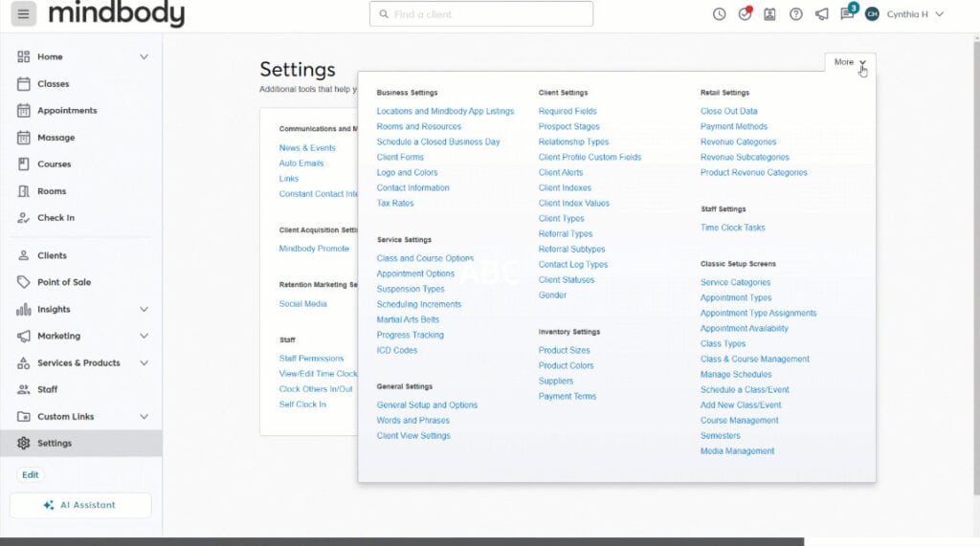The width and height of the screenshot is (980, 546).
Task: Select Martial Arts Belts
Action: (x=408, y=319)
